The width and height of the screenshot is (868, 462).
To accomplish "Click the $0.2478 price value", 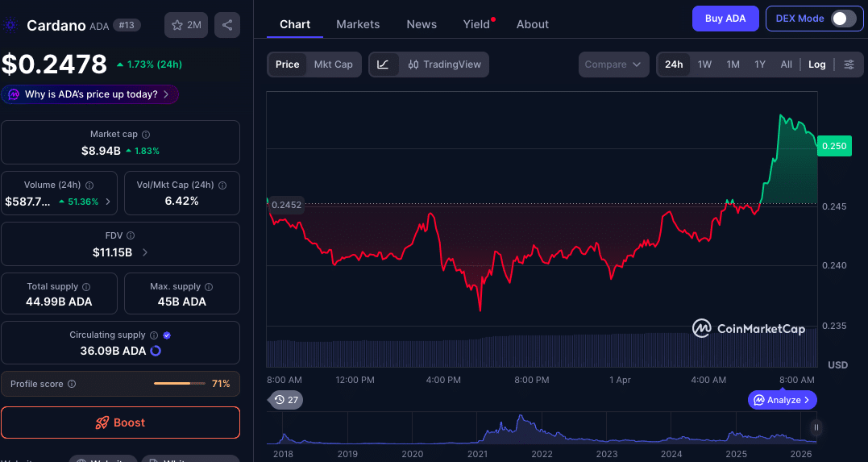I will (54, 65).
